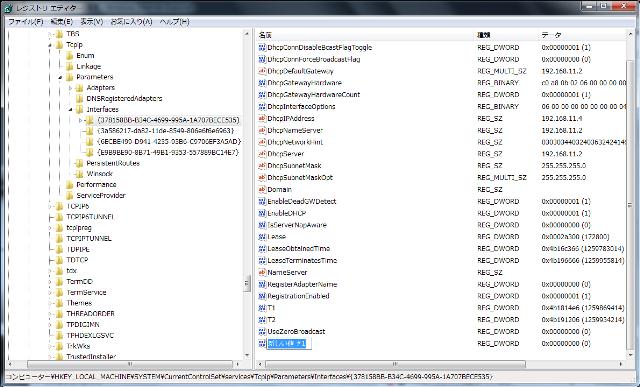Collapse the Interfaces tree node
The height and width of the screenshot is (387, 640).
pos(70,109)
